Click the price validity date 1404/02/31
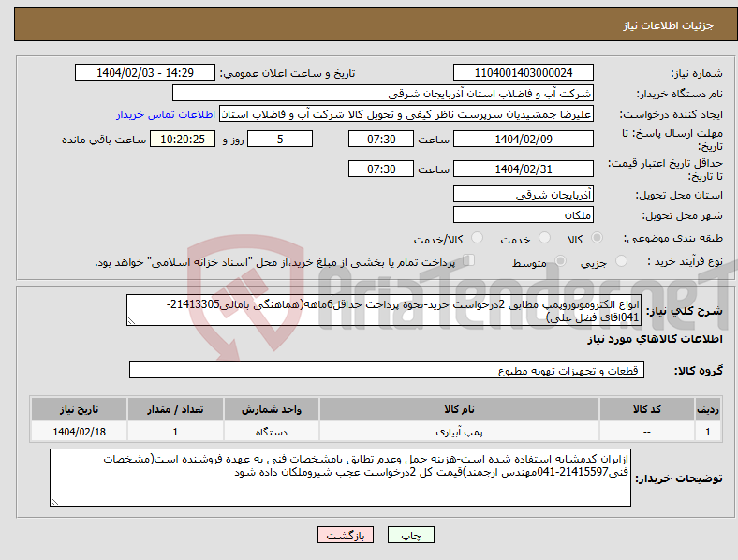Viewport: 738px width, 560px height. (524, 169)
